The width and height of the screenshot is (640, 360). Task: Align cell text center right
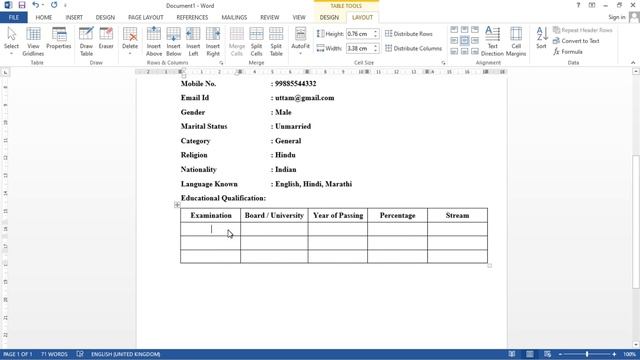[x=475, y=40]
